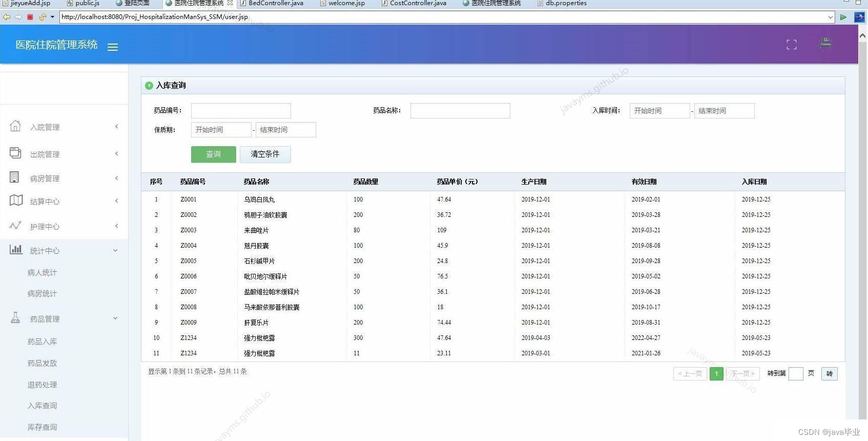Screen dimensions: 868x441
Task: Switch to jieyueAdd.jsp tab
Action: click(27, 3)
